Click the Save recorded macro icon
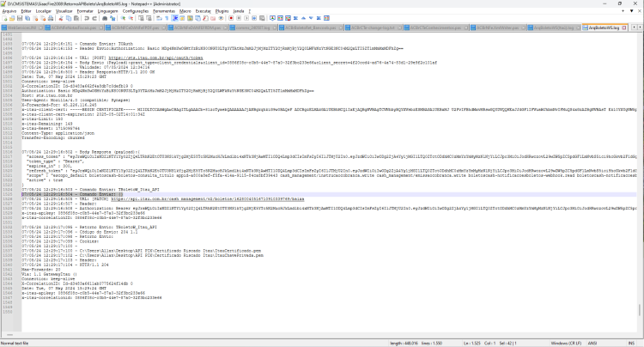This screenshot has width=644, height=347. (x=262, y=18)
